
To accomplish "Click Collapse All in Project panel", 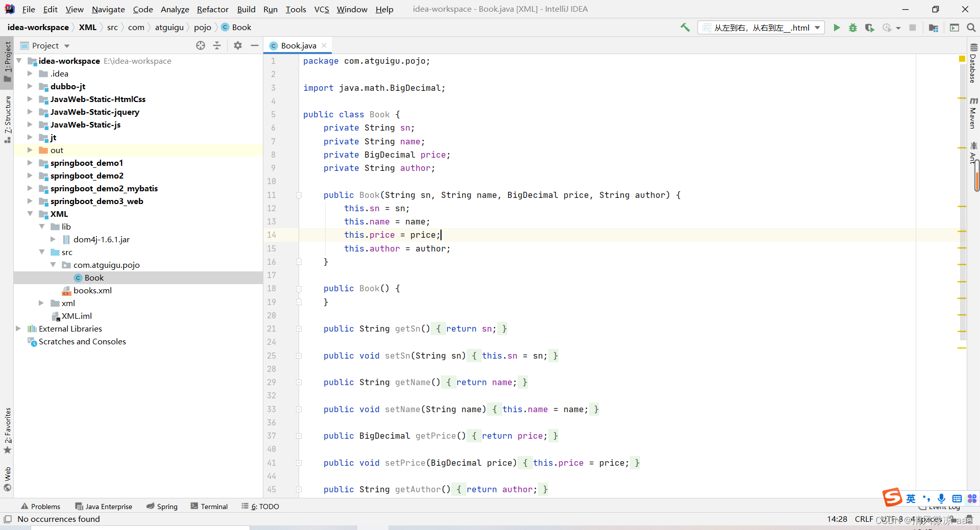I will tap(217, 45).
